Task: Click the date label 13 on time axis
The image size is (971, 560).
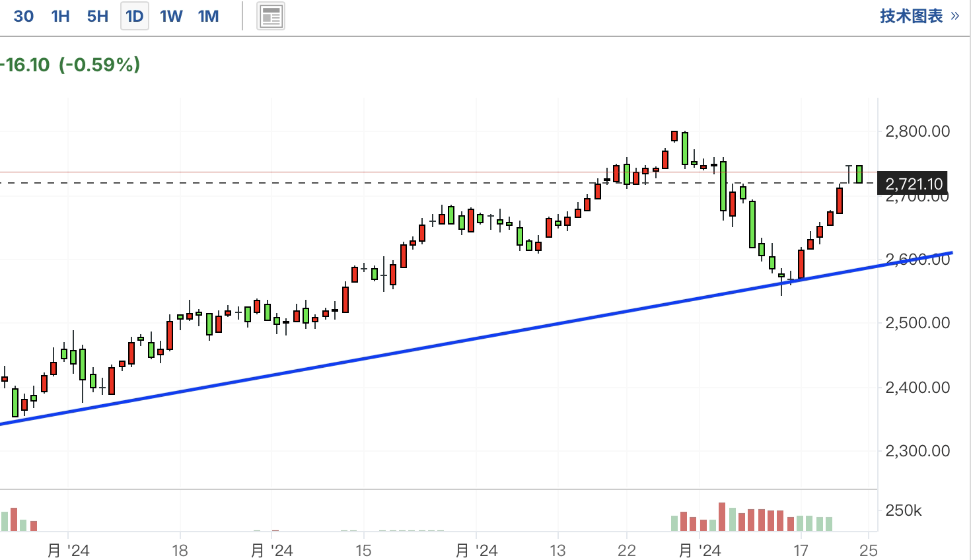Action: click(x=557, y=550)
